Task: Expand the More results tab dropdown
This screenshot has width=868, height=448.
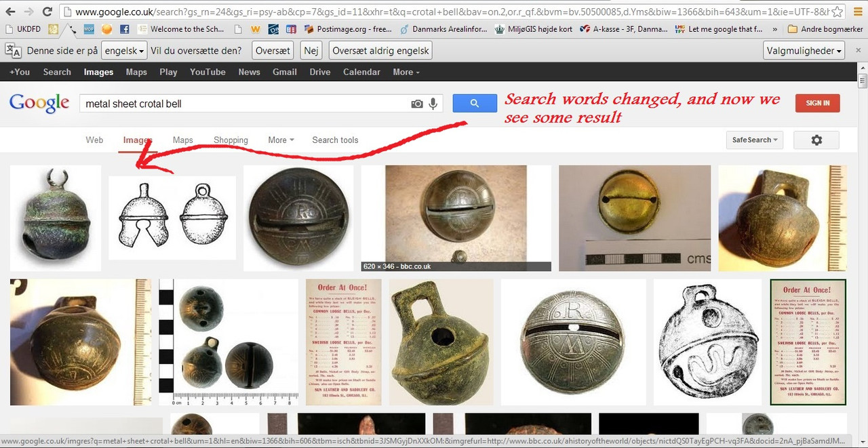Action: [281, 140]
